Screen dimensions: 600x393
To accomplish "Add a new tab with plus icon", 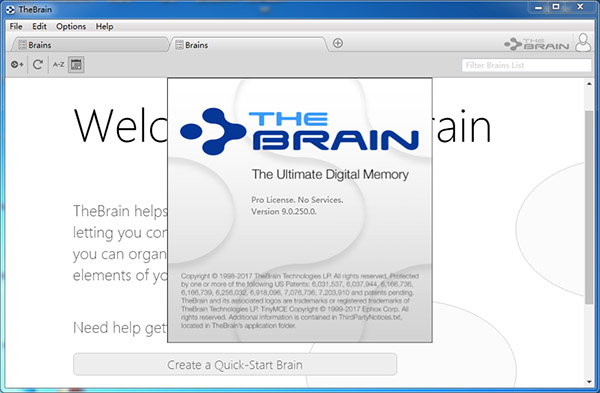I will click(338, 43).
